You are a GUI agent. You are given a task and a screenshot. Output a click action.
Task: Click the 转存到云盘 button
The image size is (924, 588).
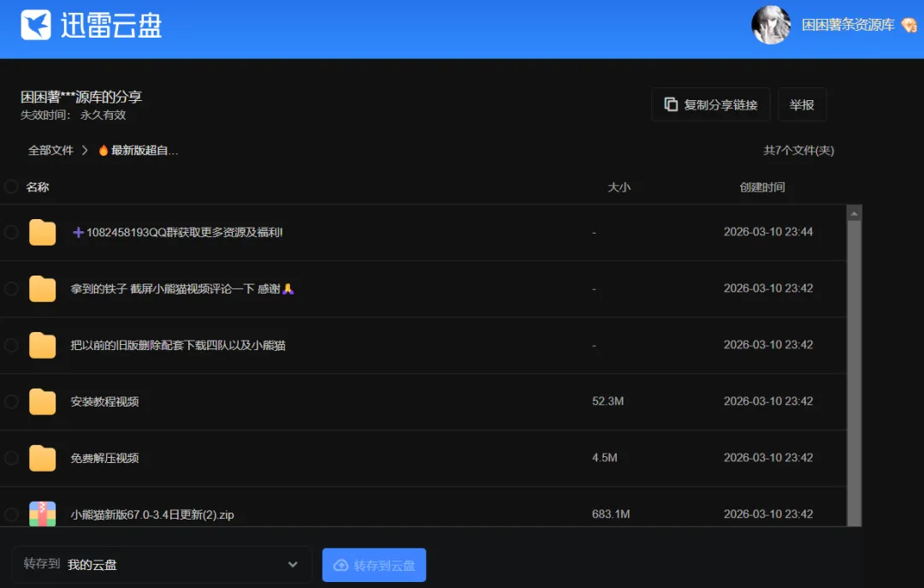pyautogui.click(x=374, y=565)
